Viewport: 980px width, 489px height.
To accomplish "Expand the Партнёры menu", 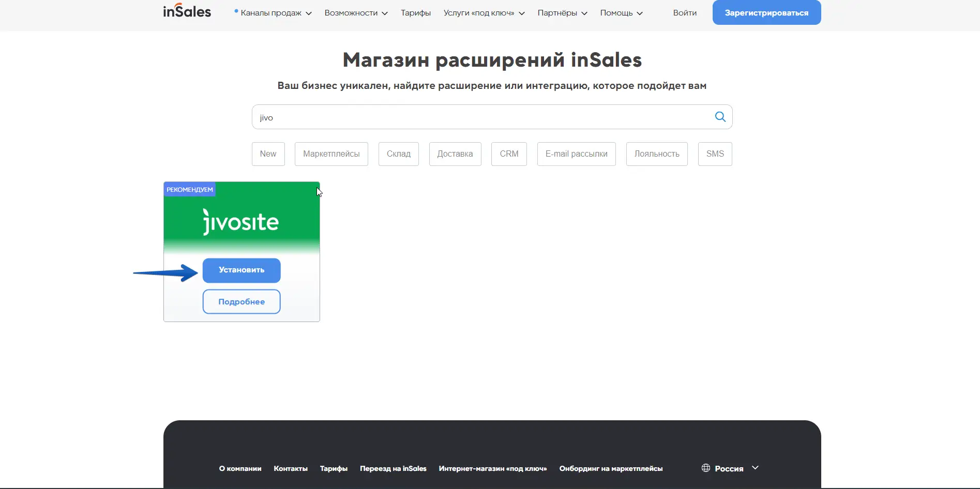I will 562,13.
